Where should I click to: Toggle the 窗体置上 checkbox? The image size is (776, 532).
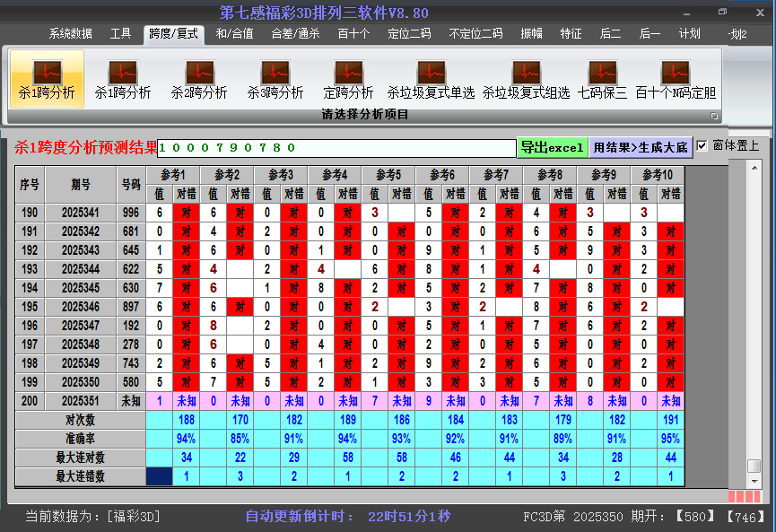click(702, 145)
